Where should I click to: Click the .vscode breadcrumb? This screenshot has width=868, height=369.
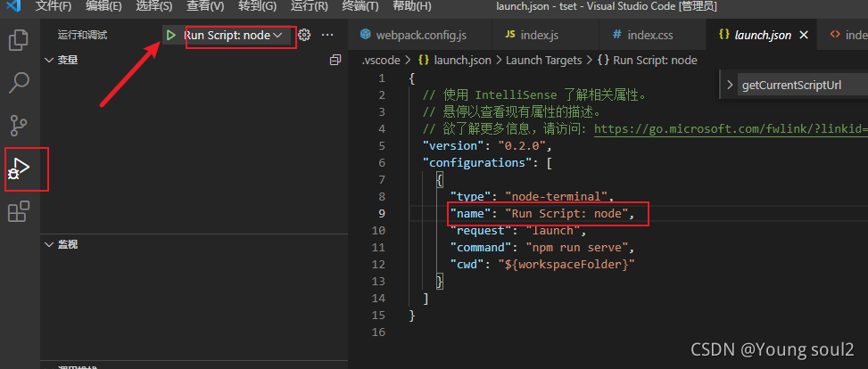click(x=380, y=61)
